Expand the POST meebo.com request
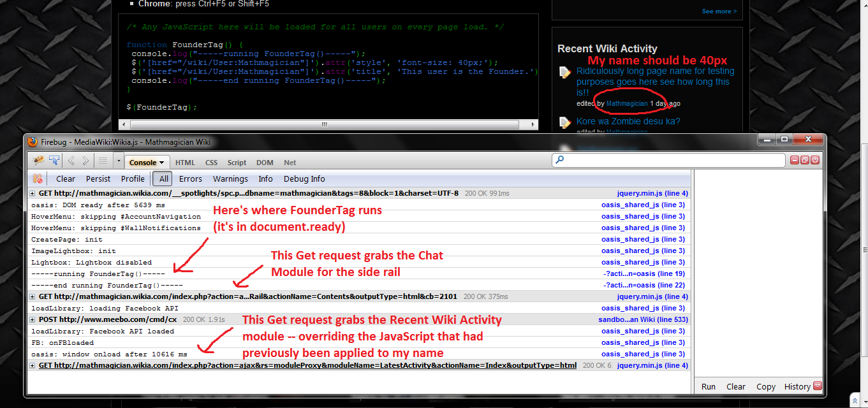 point(33,319)
